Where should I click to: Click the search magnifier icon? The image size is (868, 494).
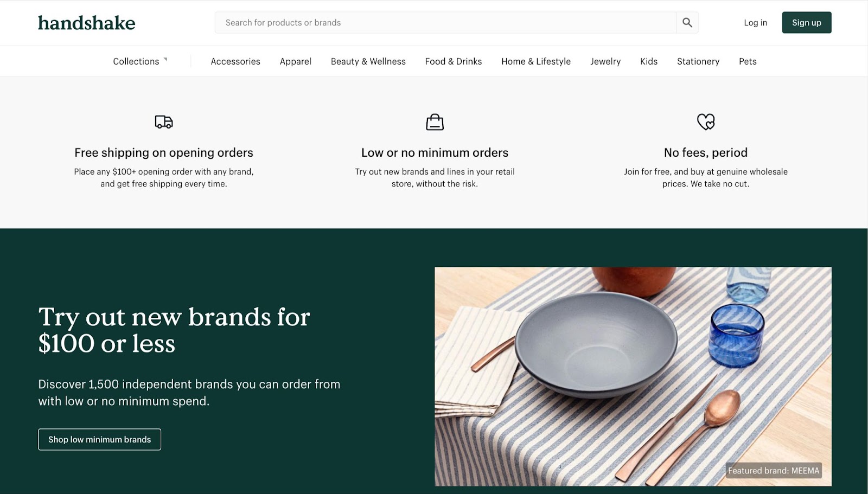[687, 23]
